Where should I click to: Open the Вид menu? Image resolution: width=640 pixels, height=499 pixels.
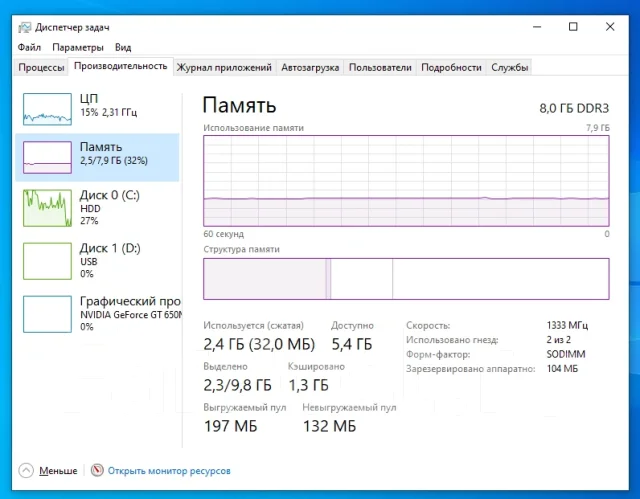pyautogui.click(x=123, y=47)
